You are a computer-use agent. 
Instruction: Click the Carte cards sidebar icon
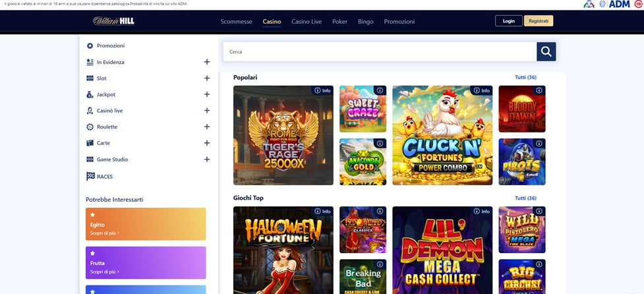pyautogui.click(x=90, y=143)
